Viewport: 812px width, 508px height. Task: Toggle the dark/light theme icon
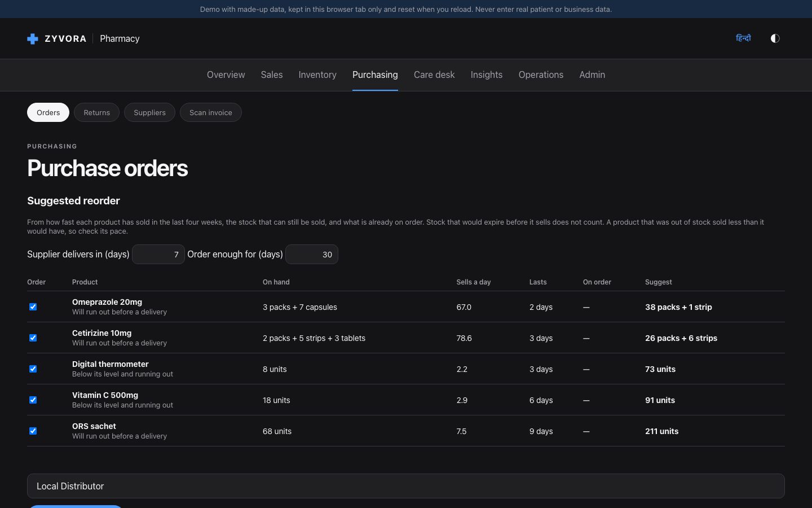pyautogui.click(x=775, y=38)
